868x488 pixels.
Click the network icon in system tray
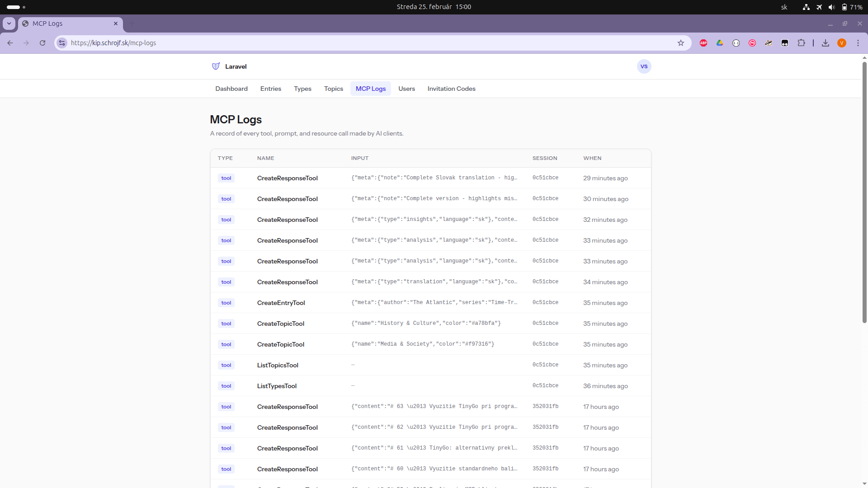pyautogui.click(x=806, y=7)
